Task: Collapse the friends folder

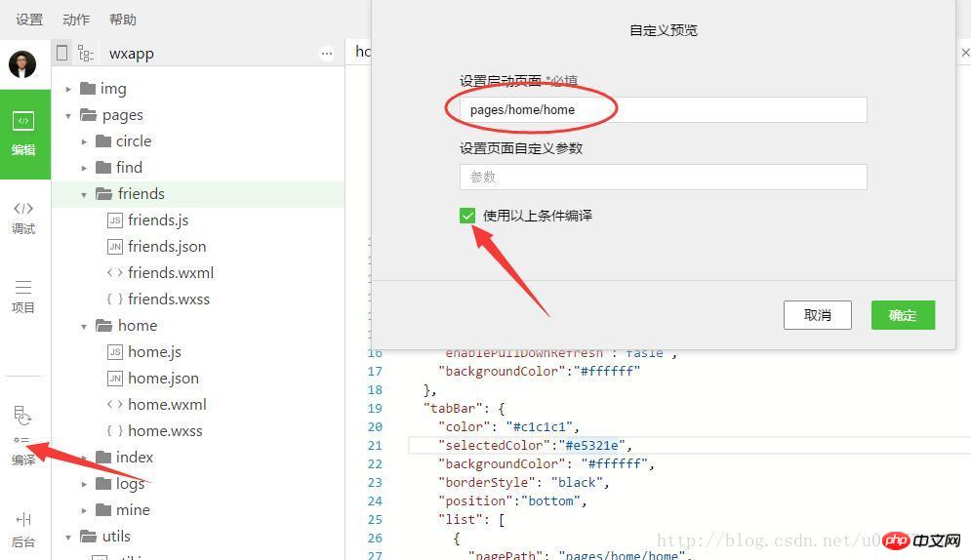Action: pos(85,194)
